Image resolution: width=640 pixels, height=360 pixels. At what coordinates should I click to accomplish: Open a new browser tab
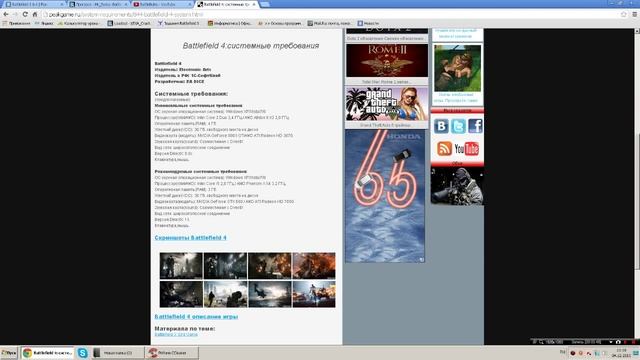(265, 4)
